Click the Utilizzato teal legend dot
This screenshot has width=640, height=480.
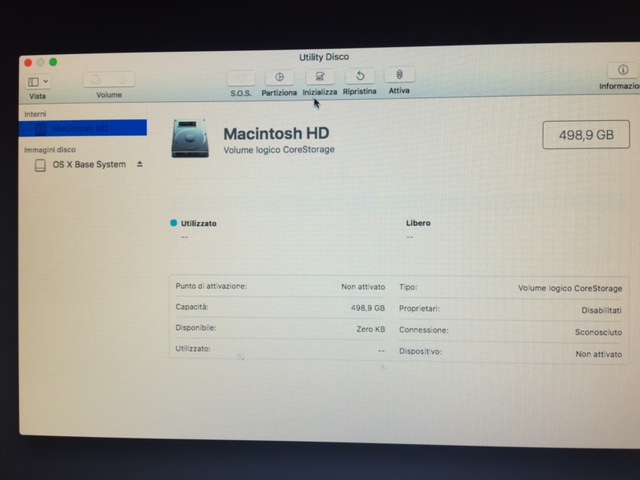pos(173,223)
